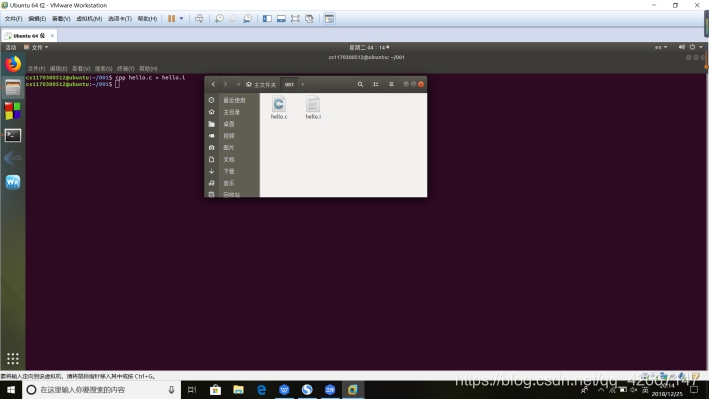Click the 001 folder path button
The width and height of the screenshot is (709, 399).
(x=289, y=85)
